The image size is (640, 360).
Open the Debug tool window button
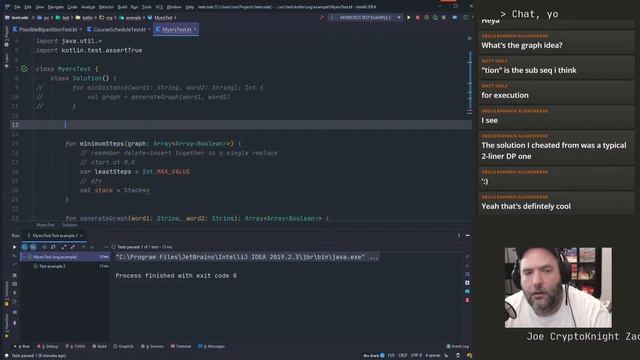pyautogui.click(x=48, y=346)
